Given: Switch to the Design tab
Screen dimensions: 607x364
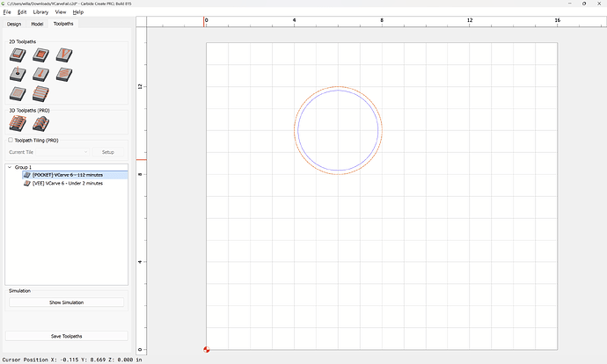Looking at the screenshot, I should (x=14, y=24).
